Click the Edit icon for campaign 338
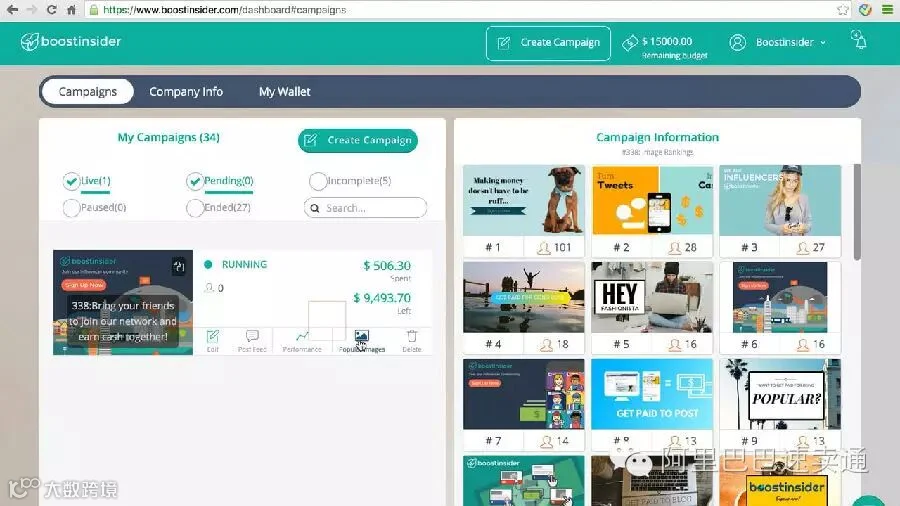 coord(213,336)
